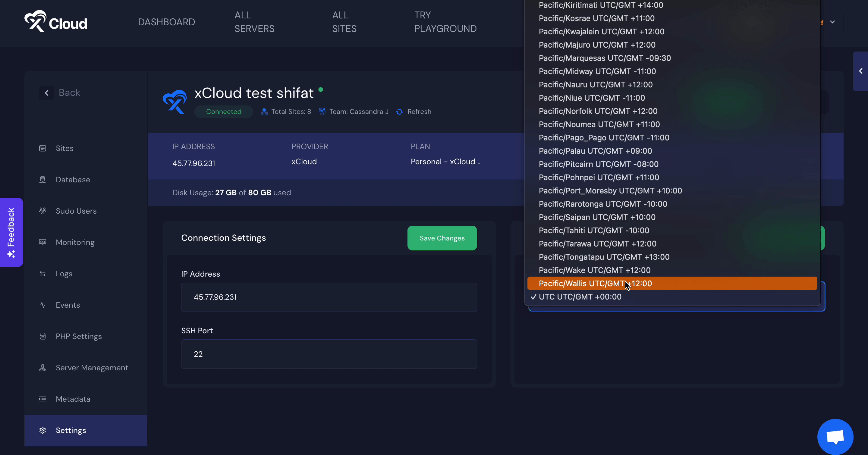This screenshot has height=455, width=868.
Task: Choose the checked UTC +00:00 option
Action: pyautogui.click(x=580, y=297)
